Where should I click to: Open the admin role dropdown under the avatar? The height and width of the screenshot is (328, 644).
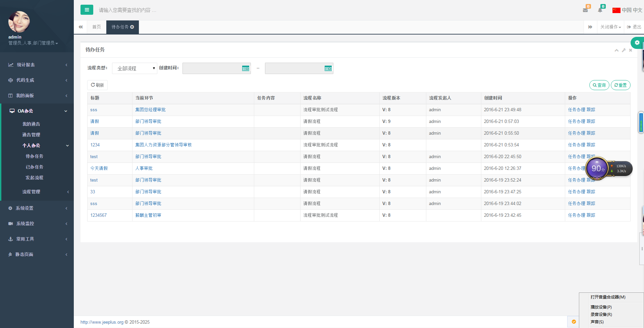pos(33,43)
